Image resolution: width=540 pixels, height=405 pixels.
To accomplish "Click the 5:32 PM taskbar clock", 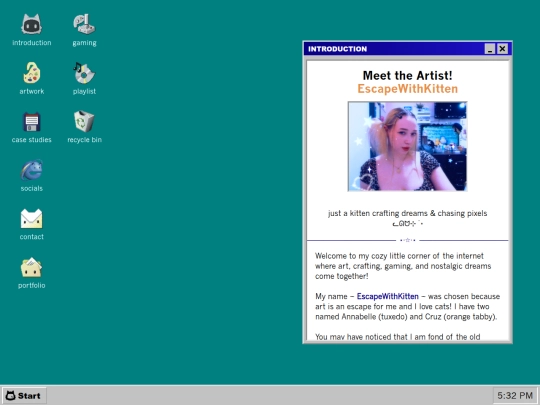I will (x=515, y=396).
